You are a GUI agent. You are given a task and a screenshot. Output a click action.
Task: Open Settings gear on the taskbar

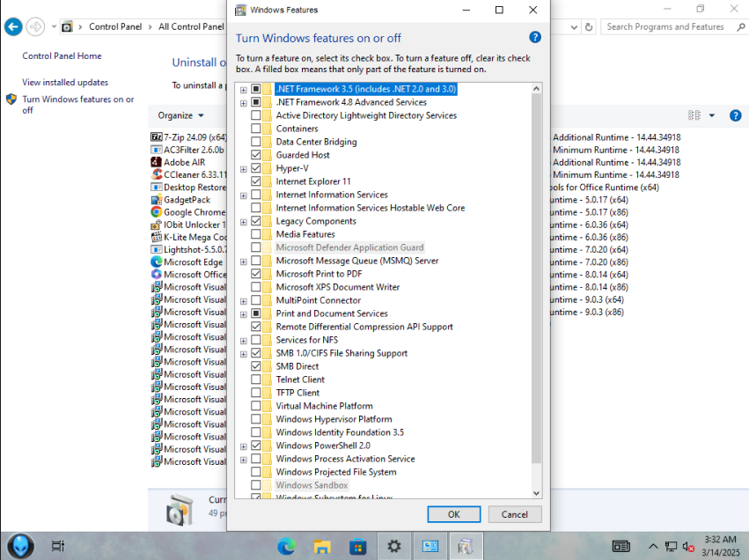394,546
